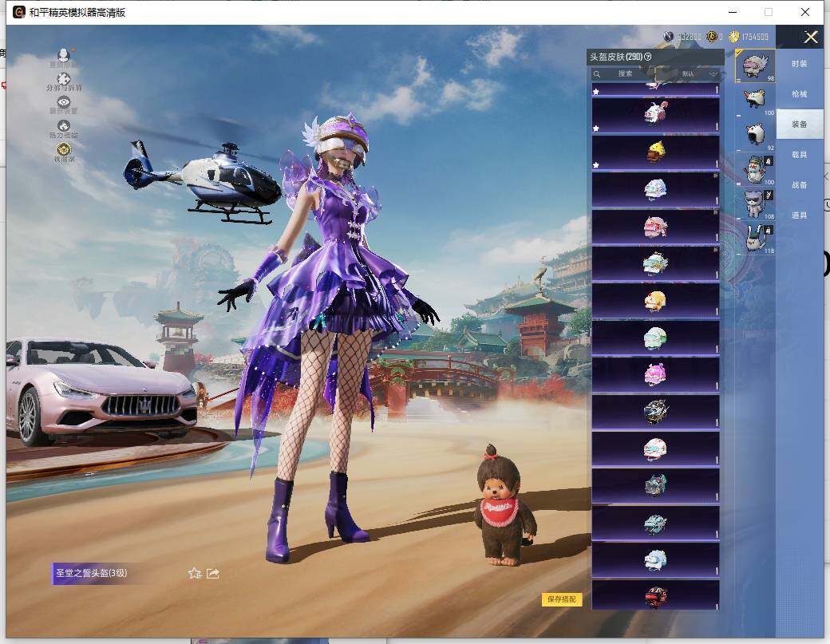Minimize the emulator window
Viewport: 830px width, 644px height.
click(733, 12)
